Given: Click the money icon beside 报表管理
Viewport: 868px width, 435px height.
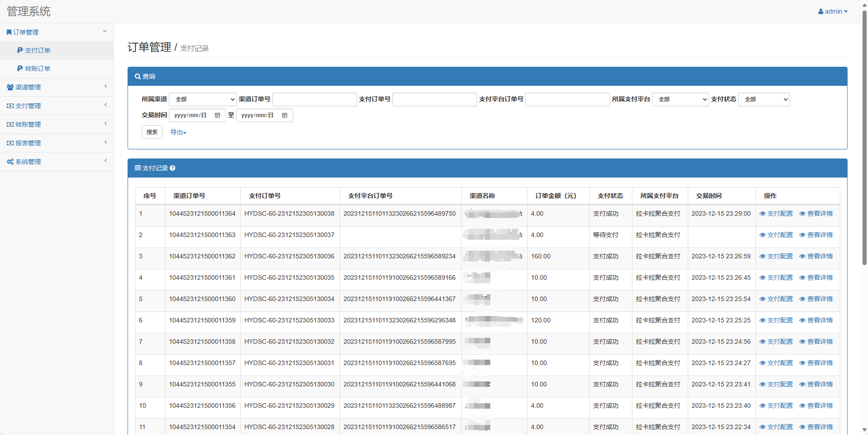Looking at the screenshot, I should point(10,143).
